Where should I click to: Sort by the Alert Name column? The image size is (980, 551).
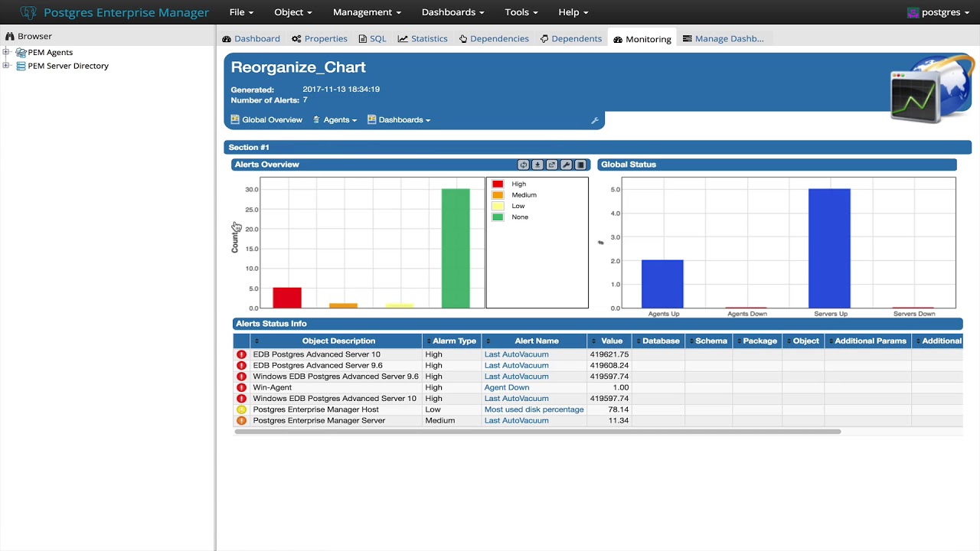click(x=534, y=341)
